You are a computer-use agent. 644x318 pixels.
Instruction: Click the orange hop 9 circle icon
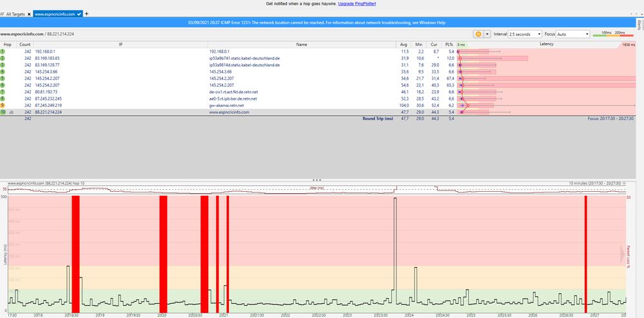[x=3, y=105]
